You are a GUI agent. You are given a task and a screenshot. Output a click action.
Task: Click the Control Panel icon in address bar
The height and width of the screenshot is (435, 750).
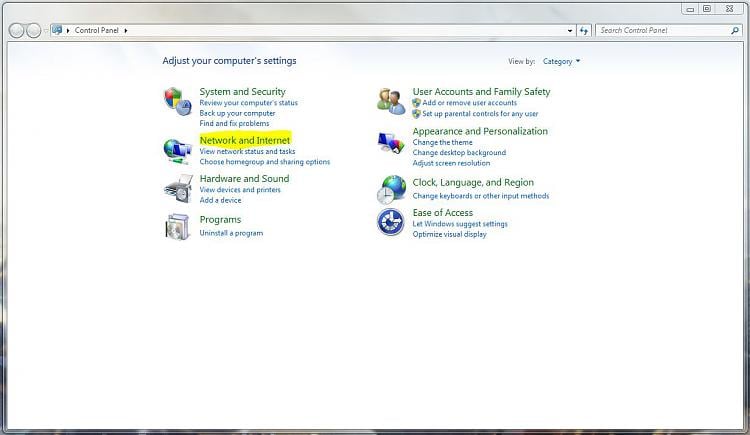point(57,30)
